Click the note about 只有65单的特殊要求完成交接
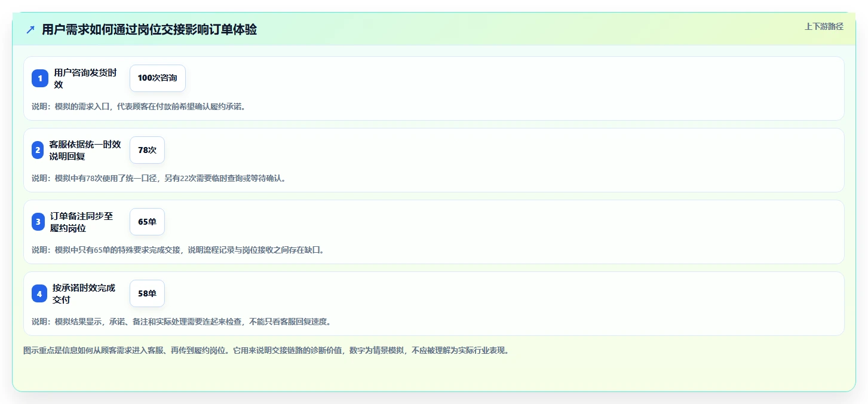 point(178,250)
